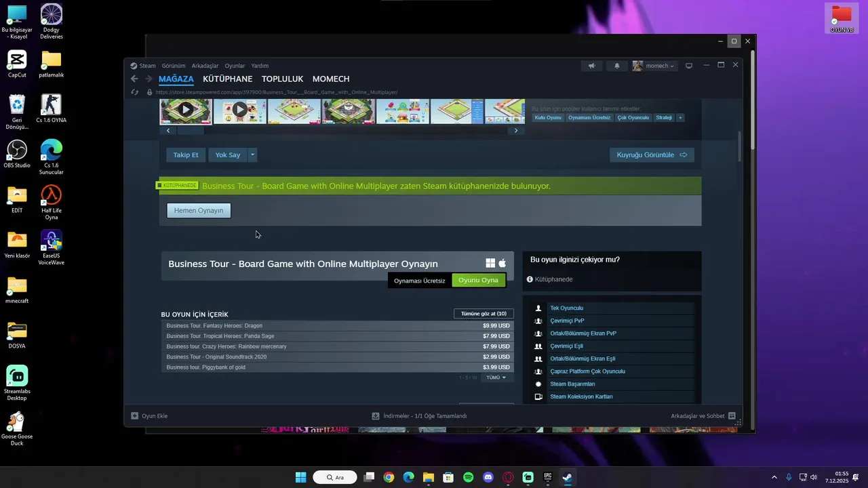868x488 pixels.
Task: Click Ortak/Bölünmüş Ekran PvP link
Action: click(583, 333)
